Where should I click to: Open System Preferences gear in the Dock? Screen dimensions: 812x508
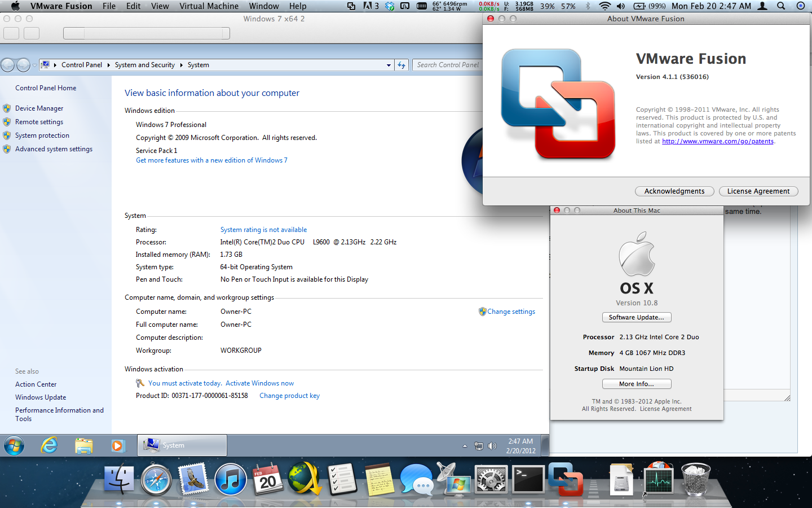point(491,480)
